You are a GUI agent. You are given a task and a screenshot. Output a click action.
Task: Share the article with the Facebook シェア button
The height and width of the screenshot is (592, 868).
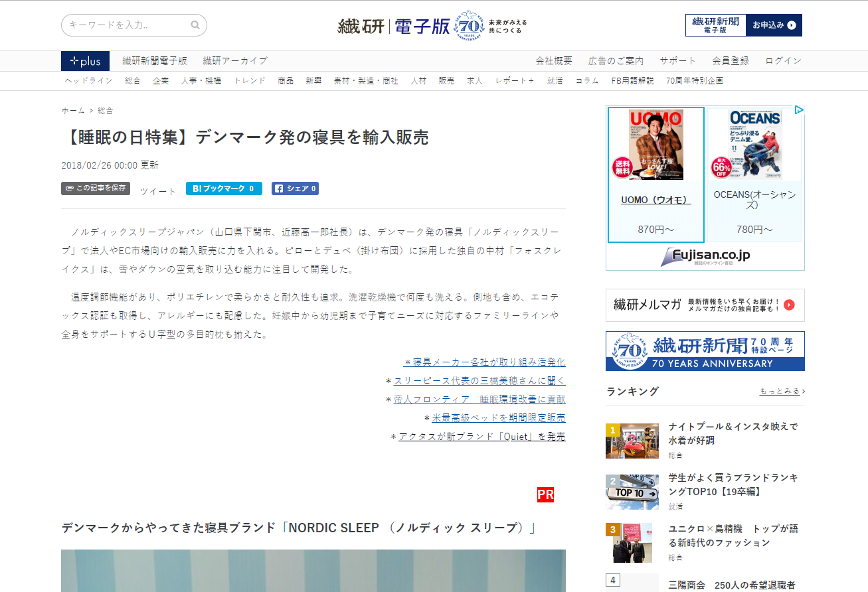point(295,188)
